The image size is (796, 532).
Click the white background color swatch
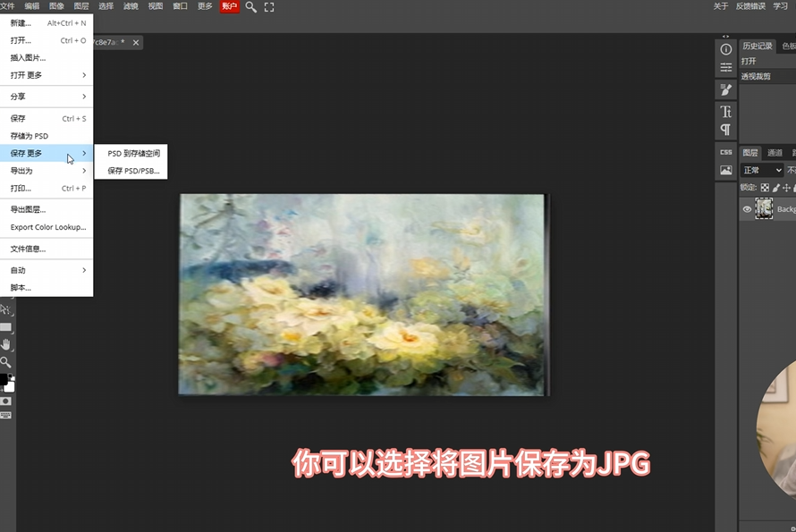click(10, 387)
